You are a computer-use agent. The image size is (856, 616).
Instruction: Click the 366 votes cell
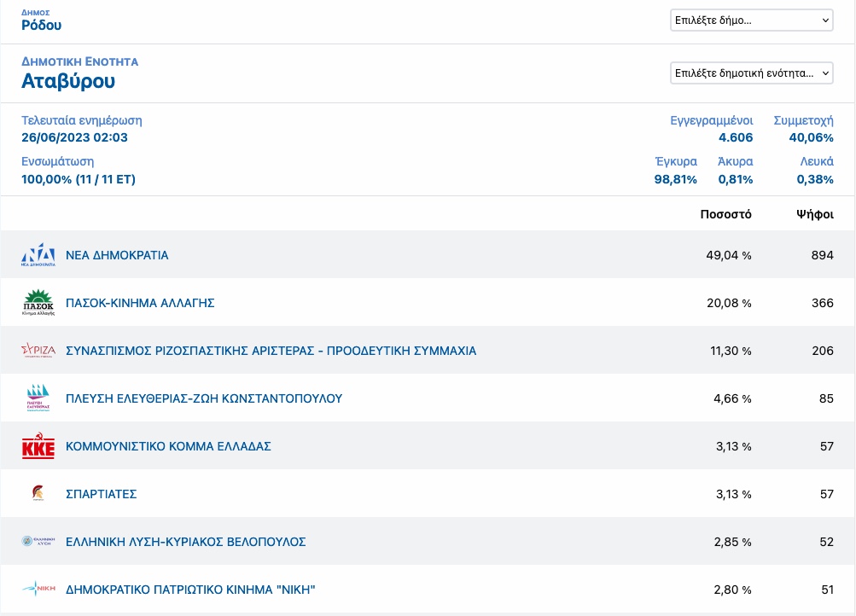822,303
